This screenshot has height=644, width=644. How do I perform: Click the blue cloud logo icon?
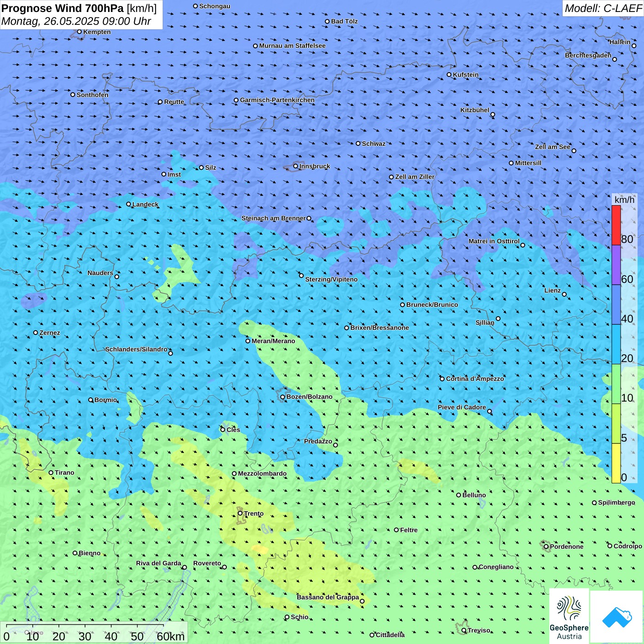click(x=616, y=617)
